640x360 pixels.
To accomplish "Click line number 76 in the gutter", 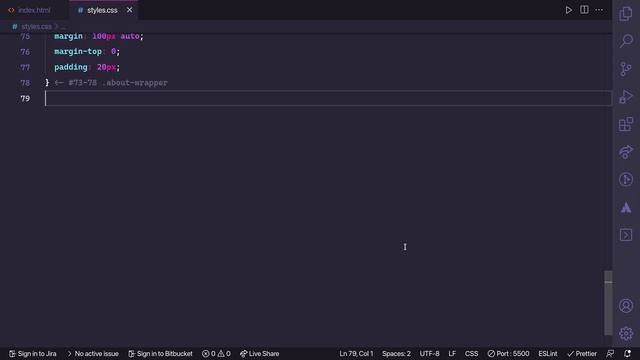I will click(25, 52).
